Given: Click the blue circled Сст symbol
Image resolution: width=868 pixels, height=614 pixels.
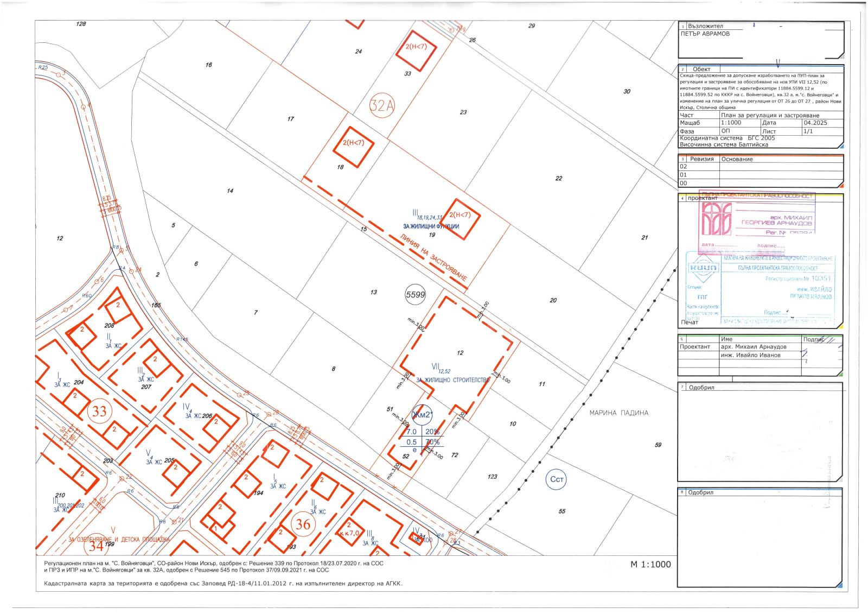Looking at the screenshot, I should (558, 479).
